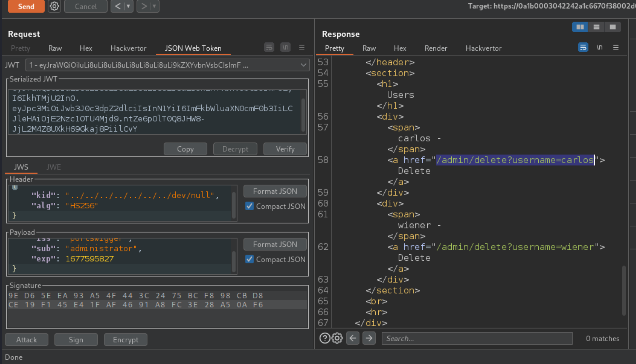The height and width of the screenshot is (364, 636).
Task: Open the forward history dropdown arrow
Action: tap(154, 6)
